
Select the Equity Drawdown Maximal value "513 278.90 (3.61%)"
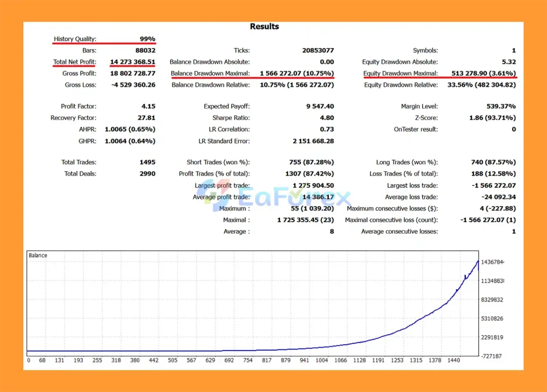[x=484, y=73]
